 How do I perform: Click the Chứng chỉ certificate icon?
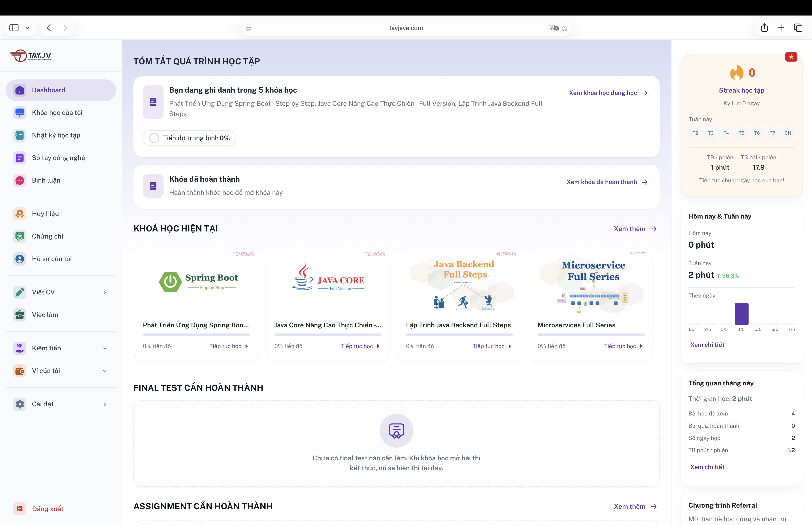click(x=20, y=236)
